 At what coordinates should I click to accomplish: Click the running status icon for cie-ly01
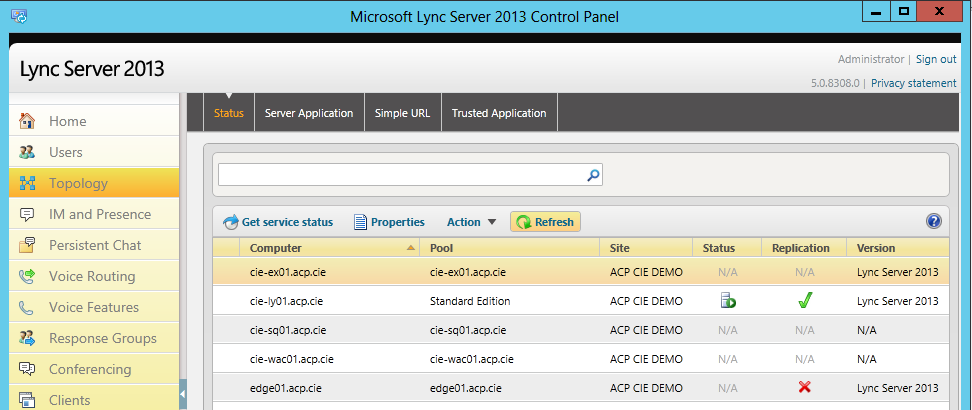tap(728, 301)
